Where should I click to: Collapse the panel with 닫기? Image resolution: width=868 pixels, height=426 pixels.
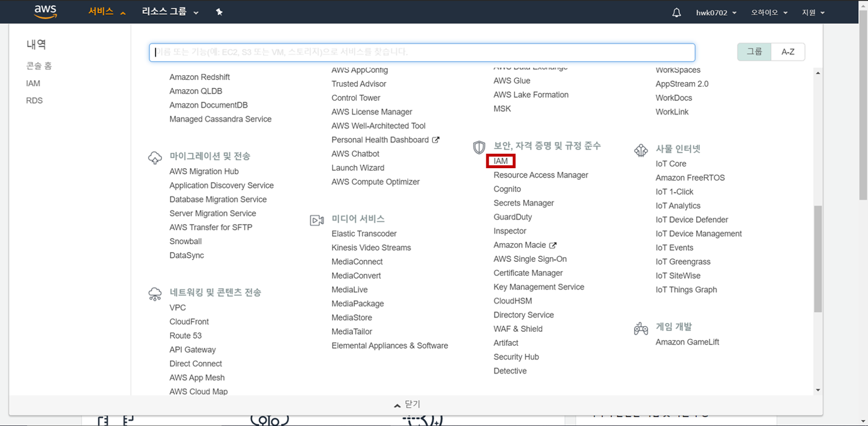pos(407,404)
